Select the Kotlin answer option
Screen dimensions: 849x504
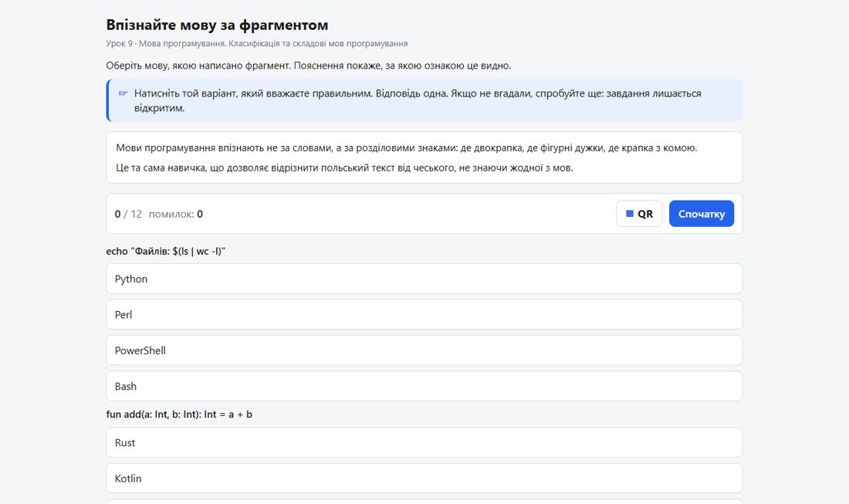tap(424, 478)
